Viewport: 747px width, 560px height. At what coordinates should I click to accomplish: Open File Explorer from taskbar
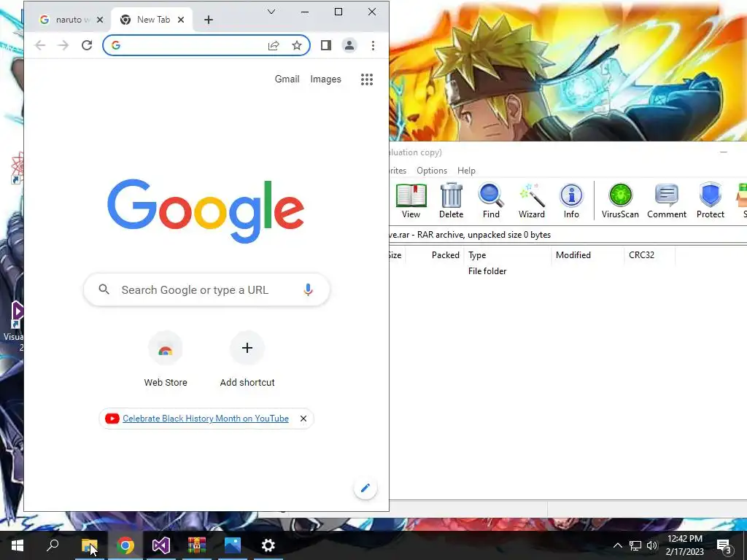(x=89, y=545)
